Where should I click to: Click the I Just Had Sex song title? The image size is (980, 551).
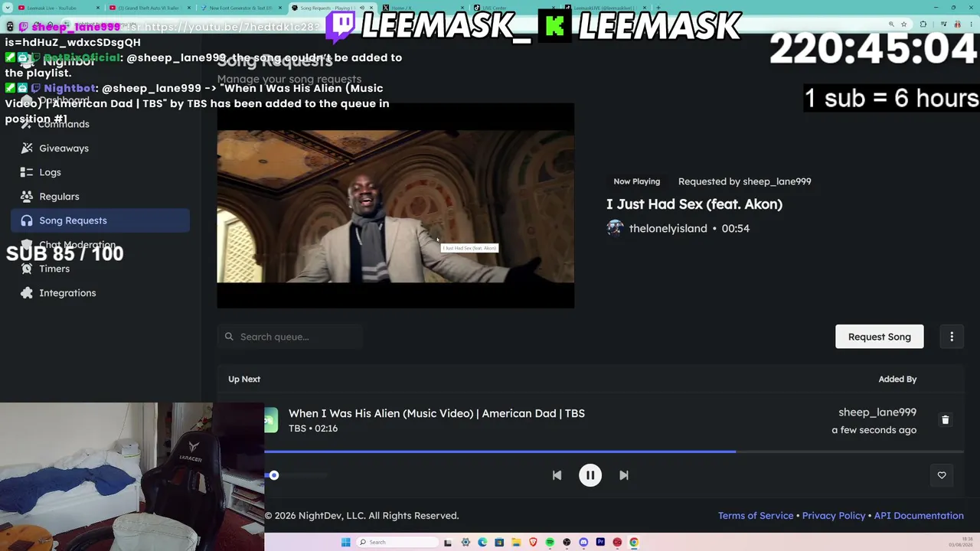point(694,204)
